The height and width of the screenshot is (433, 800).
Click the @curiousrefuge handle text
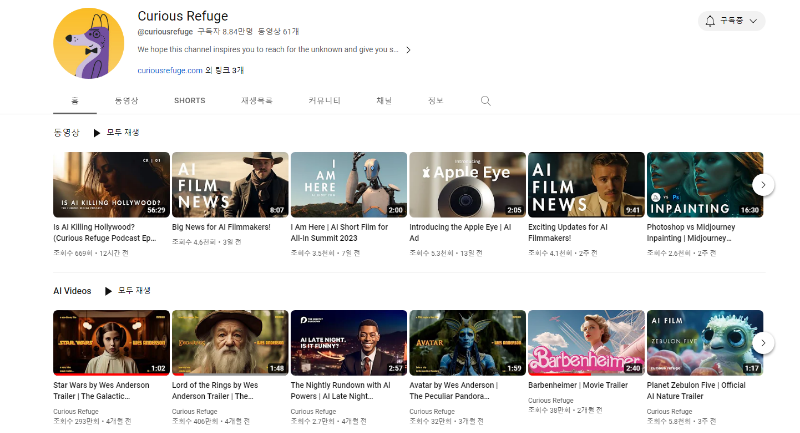pyautogui.click(x=165, y=32)
